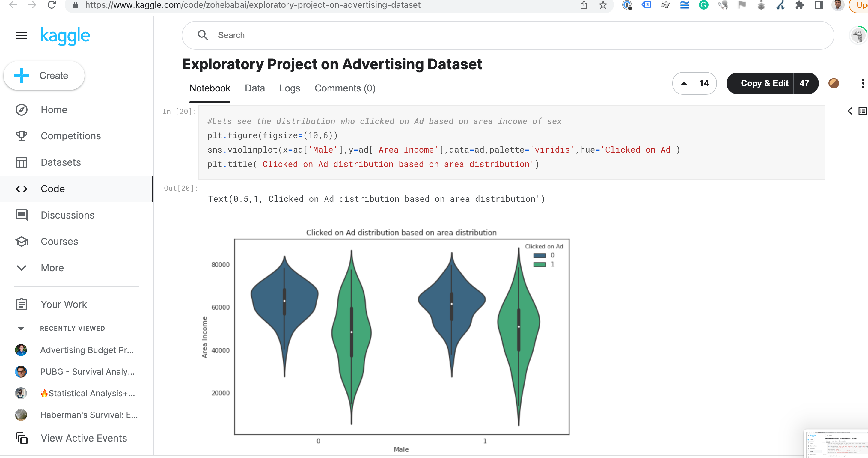
Task: Open the search magnifier icon
Action: 203,35
